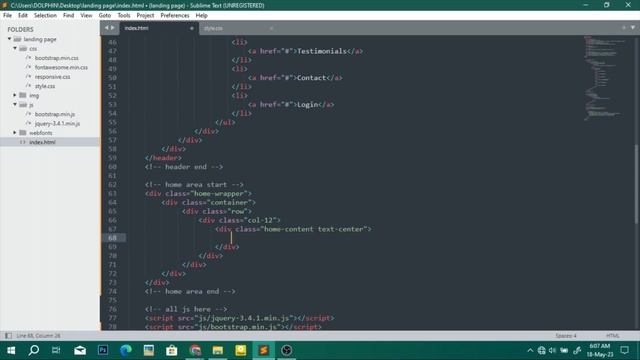Open bootstrap.min.js in sidebar

tap(55, 114)
